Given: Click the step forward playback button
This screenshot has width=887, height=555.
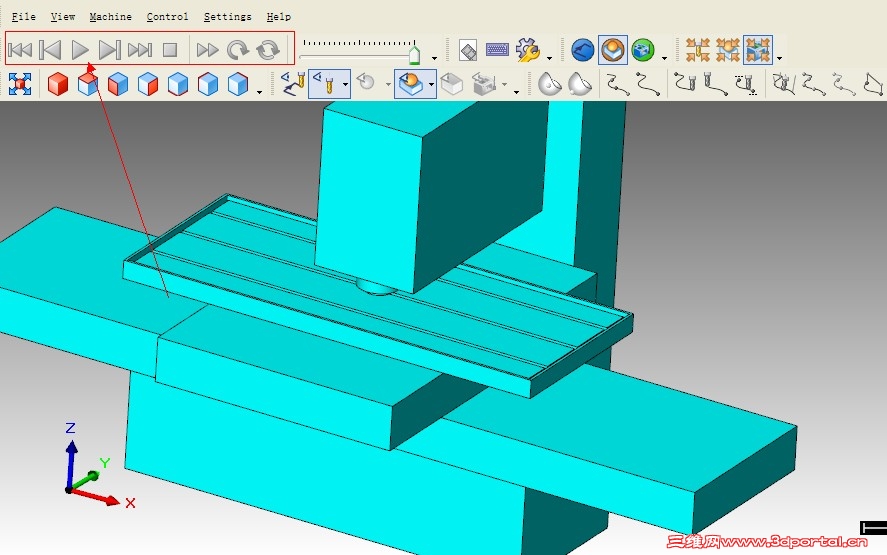Looking at the screenshot, I should (x=110, y=50).
